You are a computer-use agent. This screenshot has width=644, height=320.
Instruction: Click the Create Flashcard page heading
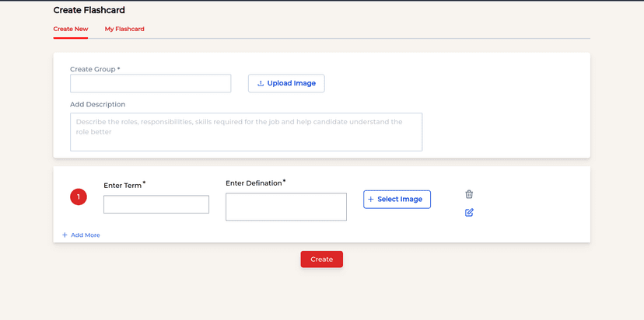tap(89, 10)
